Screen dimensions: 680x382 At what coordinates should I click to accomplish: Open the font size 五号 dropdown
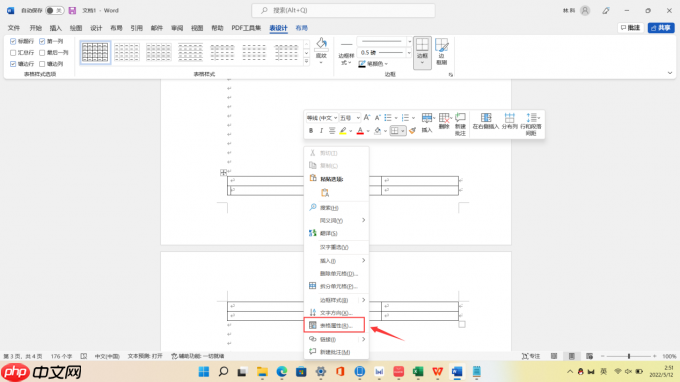click(358, 118)
